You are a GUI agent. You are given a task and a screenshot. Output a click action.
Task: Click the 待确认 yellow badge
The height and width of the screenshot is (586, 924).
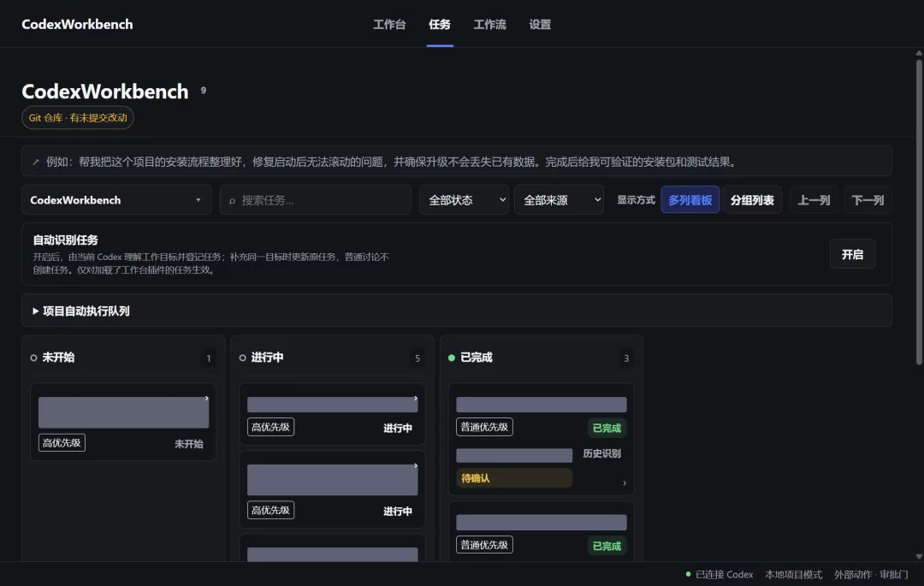pos(514,478)
